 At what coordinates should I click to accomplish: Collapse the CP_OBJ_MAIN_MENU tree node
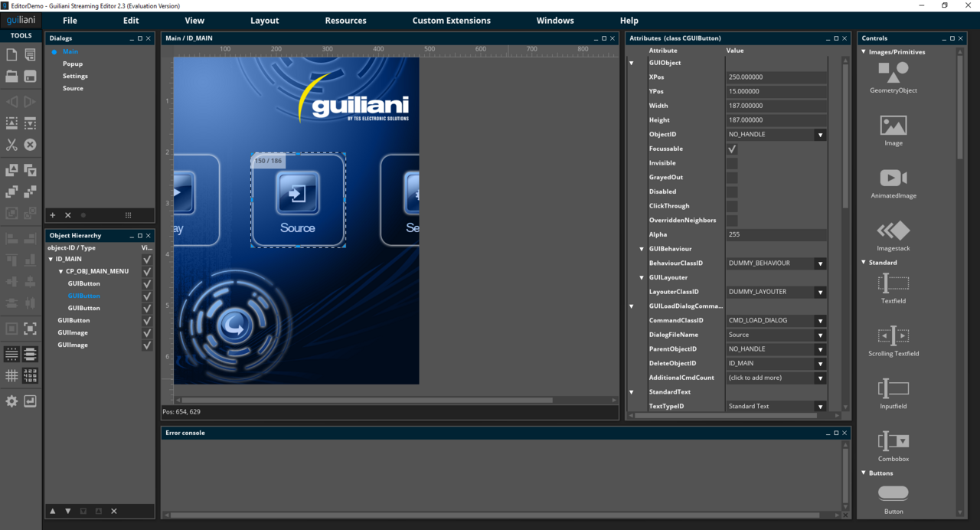61,271
